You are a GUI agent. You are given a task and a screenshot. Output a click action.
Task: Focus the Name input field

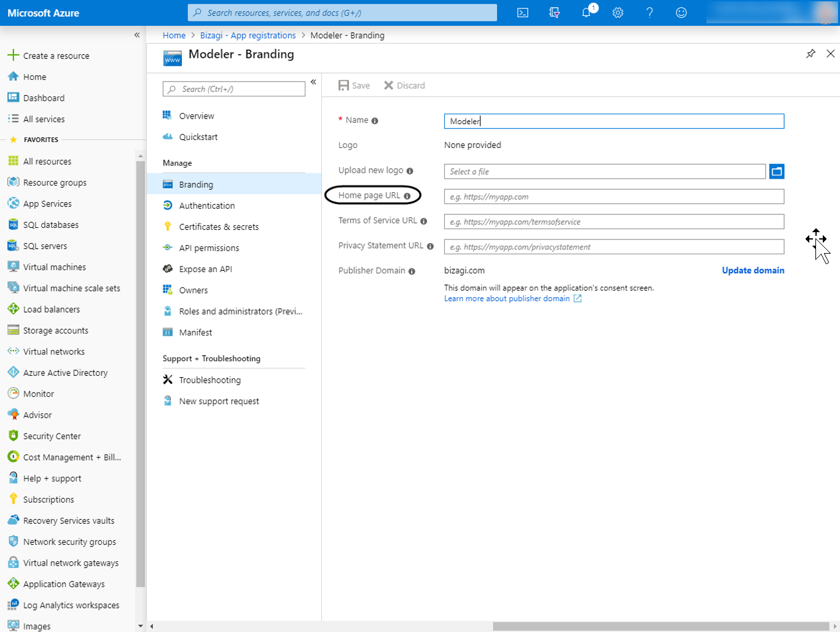614,121
